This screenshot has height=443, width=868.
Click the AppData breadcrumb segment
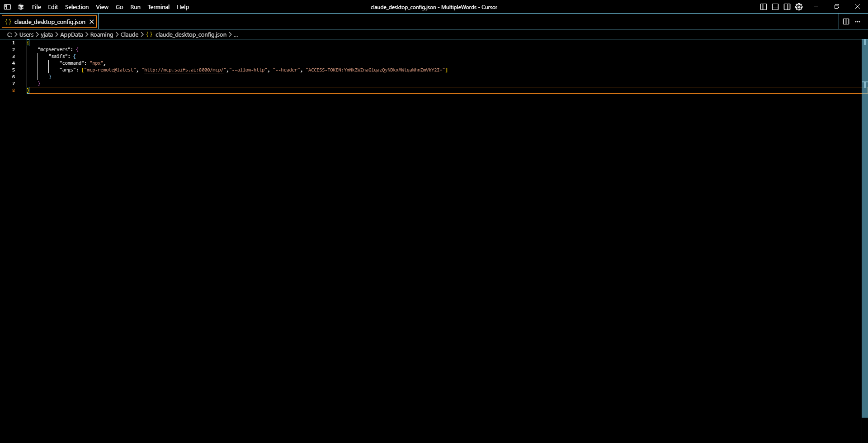71,34
